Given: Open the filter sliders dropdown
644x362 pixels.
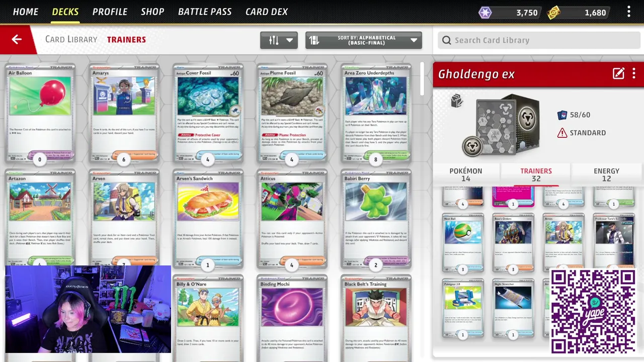Looking at the screenshot, I should pos(279,40).
